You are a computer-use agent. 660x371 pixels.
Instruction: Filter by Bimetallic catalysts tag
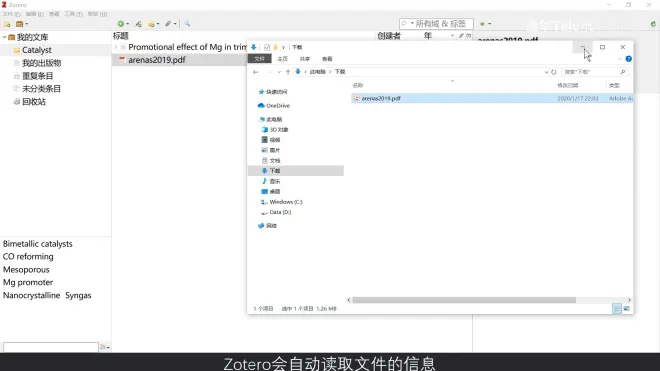(x=37, y=244)
